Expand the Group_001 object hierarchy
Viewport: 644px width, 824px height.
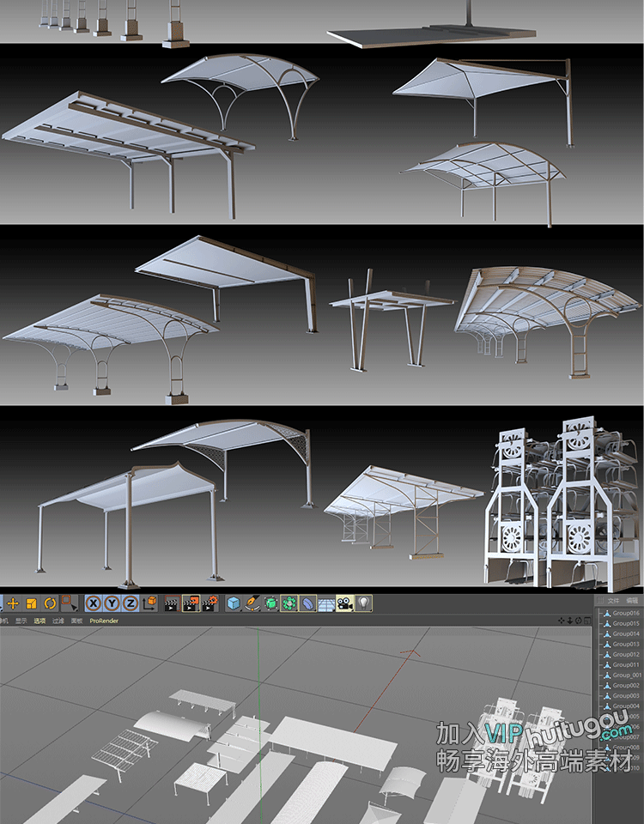(x=598, y=676)
